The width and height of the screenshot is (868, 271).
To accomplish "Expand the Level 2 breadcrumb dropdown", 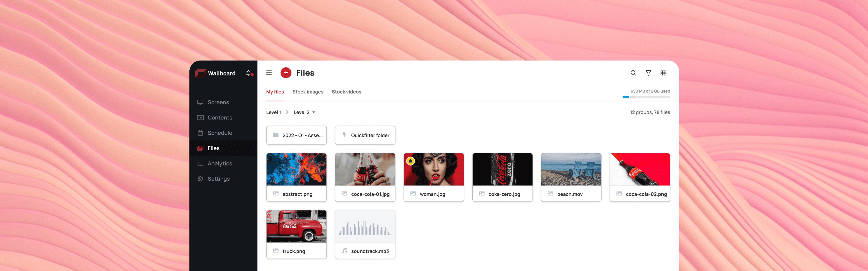I will coord(313,112).
